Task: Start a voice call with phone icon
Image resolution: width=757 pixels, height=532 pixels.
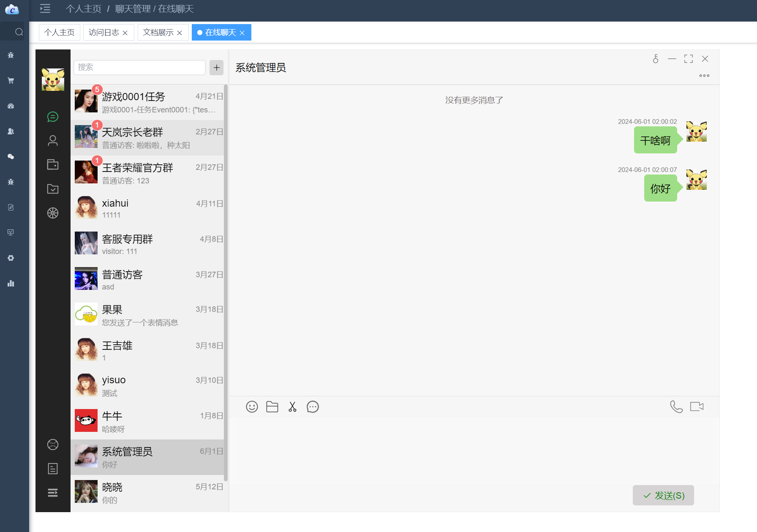Action: 676,407
